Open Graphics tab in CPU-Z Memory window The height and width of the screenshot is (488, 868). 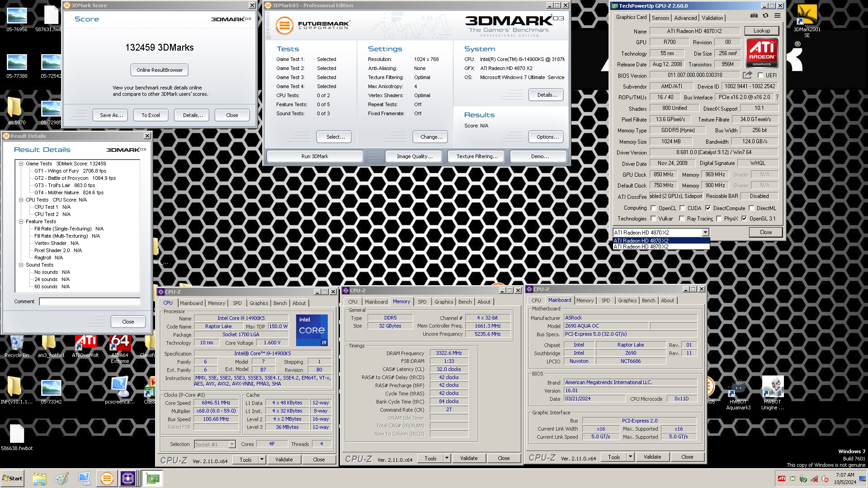click(443, 302)
